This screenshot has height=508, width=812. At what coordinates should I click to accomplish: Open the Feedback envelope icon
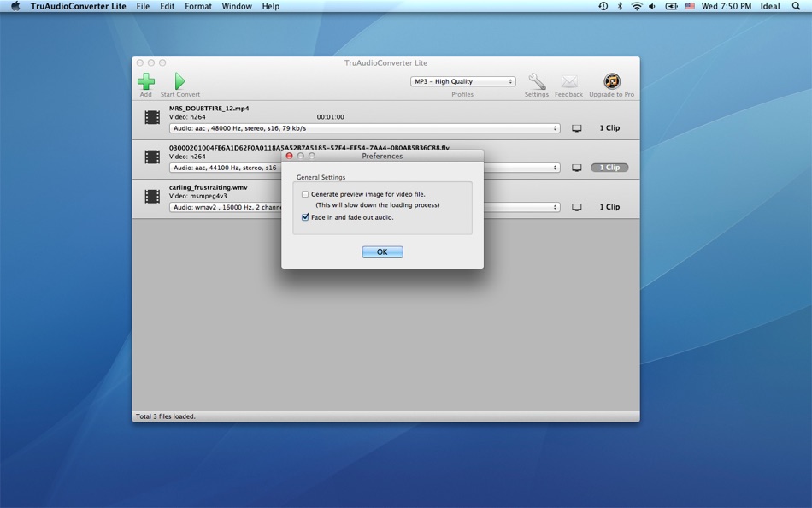568,81
